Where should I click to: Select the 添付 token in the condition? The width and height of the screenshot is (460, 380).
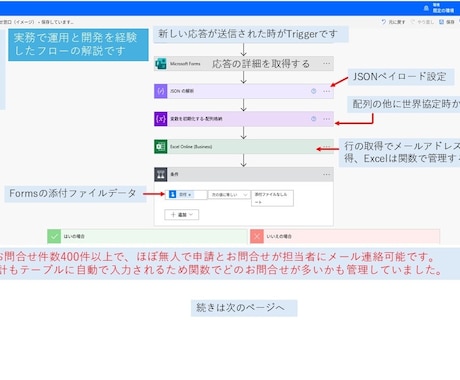pyautogui.click(x=180, y=194)
